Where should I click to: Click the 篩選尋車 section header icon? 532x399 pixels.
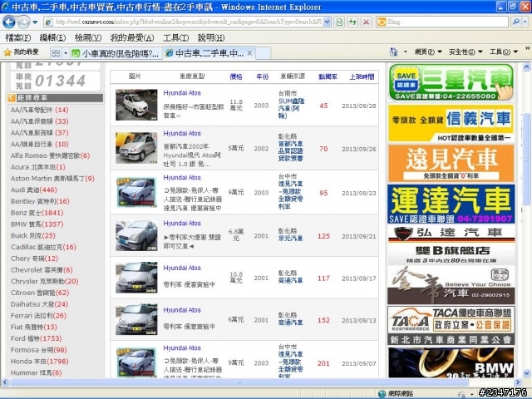12,98
